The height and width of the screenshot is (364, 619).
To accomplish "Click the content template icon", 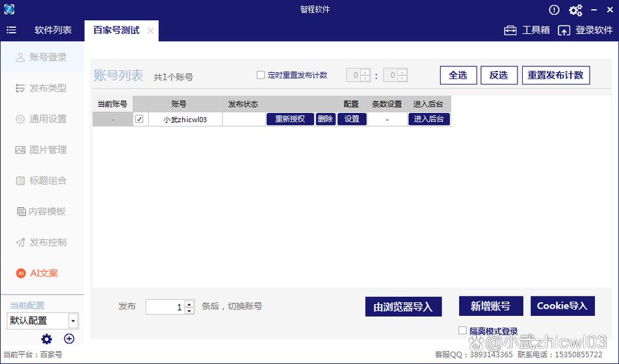I will 21,211.
